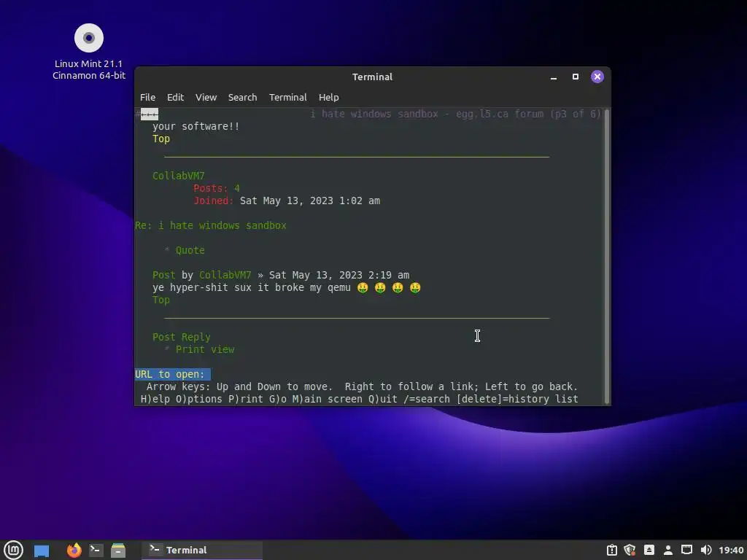Screen dimensions: 747x560
Task: Open the file manager taskbar icon
Action: click(x=118, y=550)
